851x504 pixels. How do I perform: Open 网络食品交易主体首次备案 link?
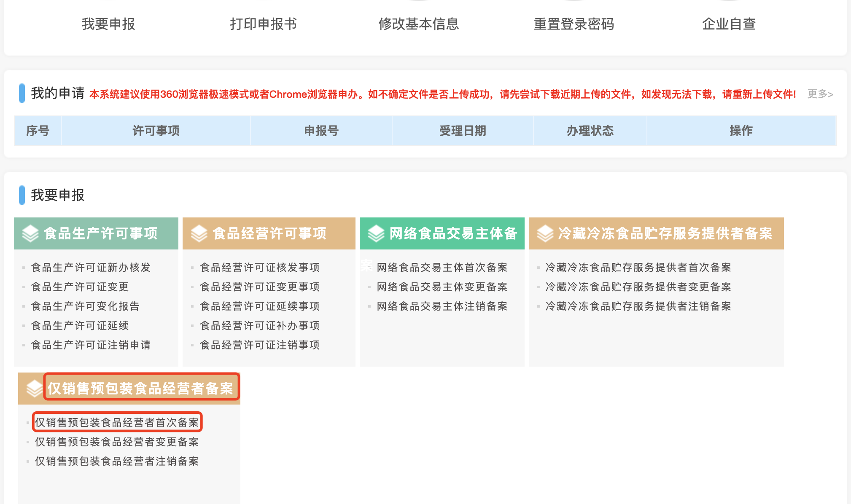point(442,268)
